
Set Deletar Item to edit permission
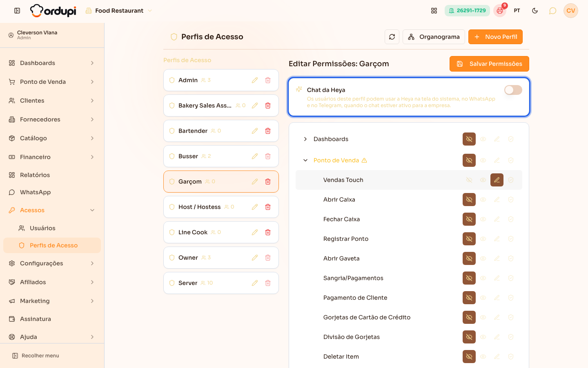(x=497, y=357)
